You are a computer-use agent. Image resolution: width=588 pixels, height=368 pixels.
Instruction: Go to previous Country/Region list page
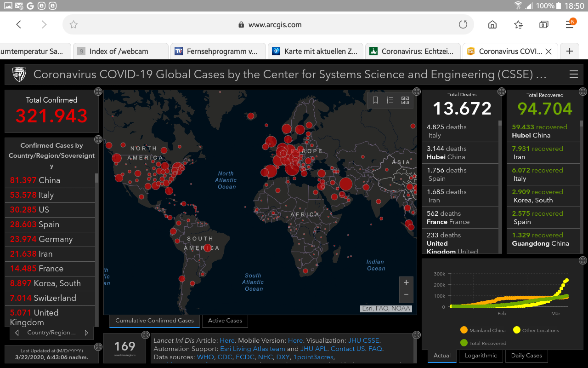coord(17,333)
